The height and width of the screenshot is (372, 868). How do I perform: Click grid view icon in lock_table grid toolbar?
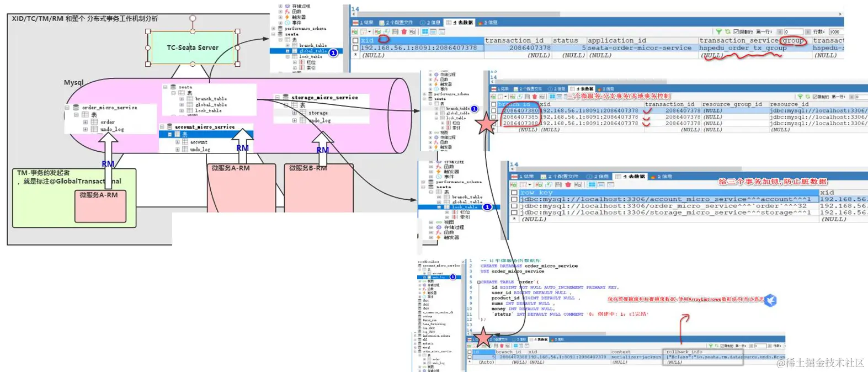click(x=592, y=184)
